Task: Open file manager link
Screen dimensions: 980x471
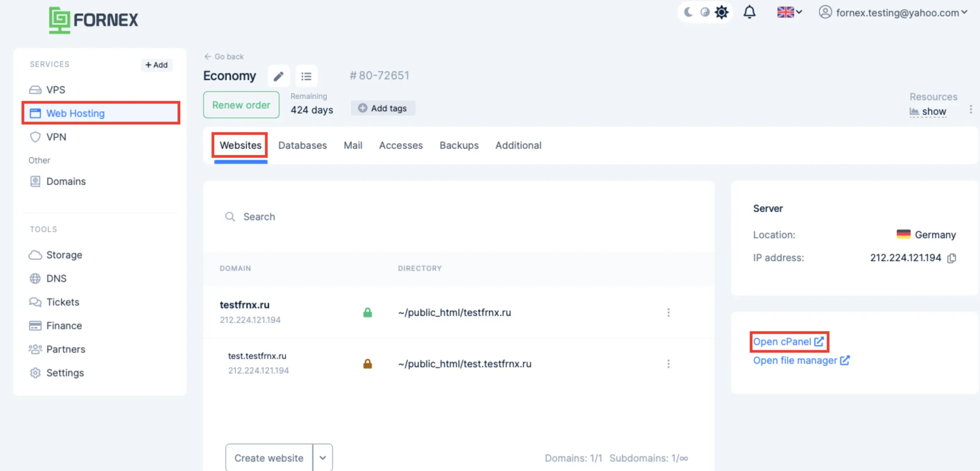Action: [801, 360]
